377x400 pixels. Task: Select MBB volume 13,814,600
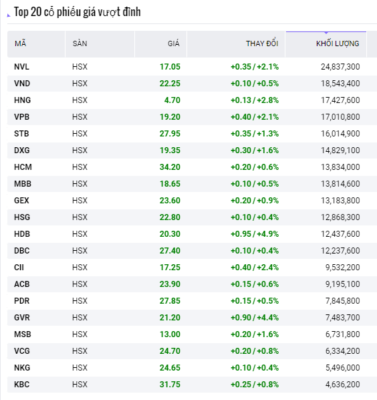click(x=340, y=184)
